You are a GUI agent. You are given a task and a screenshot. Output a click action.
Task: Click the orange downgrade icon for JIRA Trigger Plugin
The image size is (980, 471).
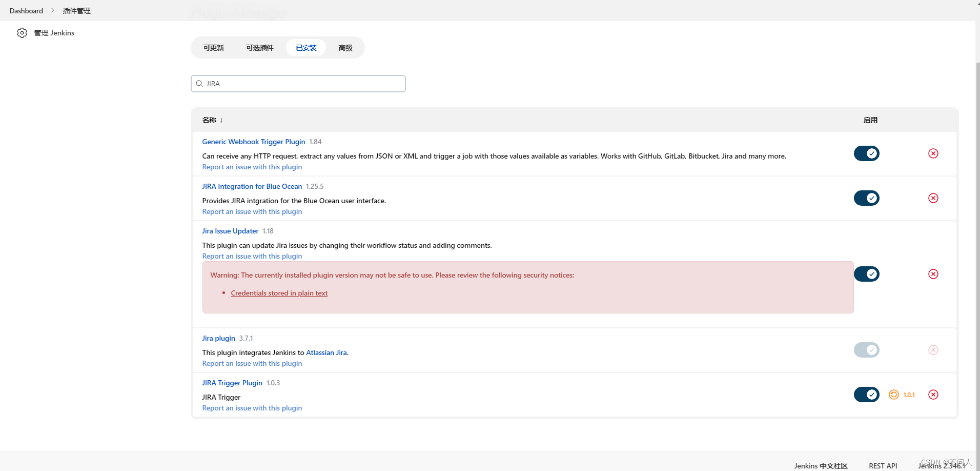(x=894, y=395)
